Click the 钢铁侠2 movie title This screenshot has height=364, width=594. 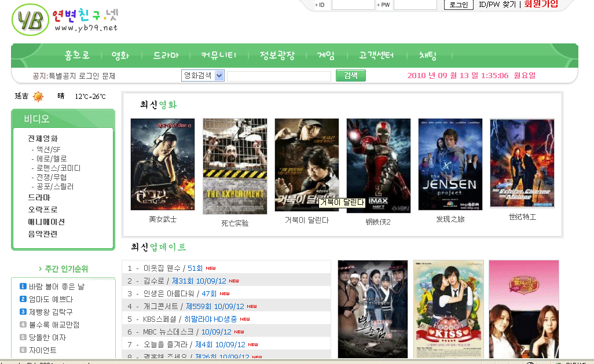pyautogui.click(x=378, y=222)
